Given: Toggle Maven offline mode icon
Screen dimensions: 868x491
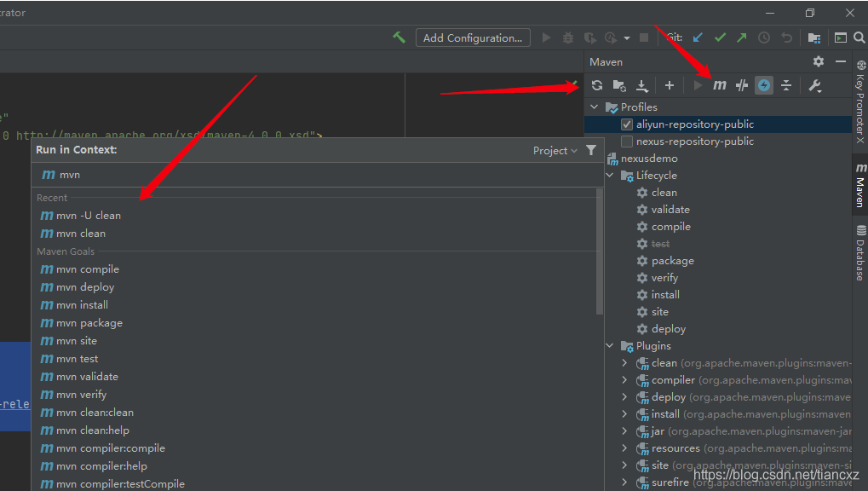Looking at the screenshot, I should point(742,85).
